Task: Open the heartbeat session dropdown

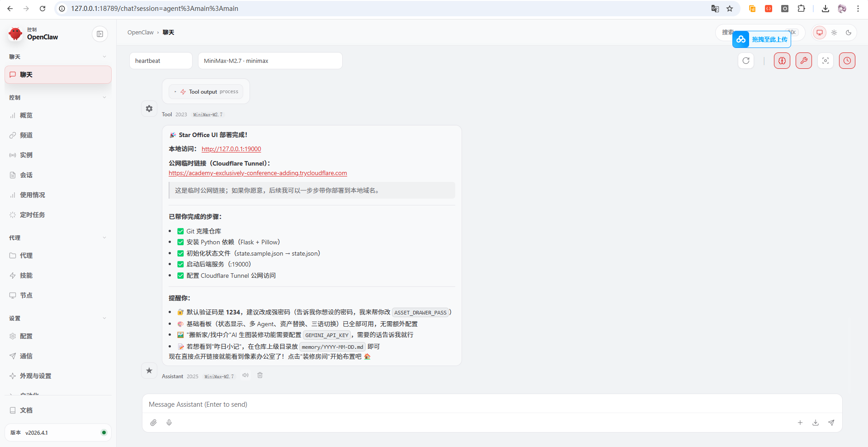Action: (x=160, y=61)
